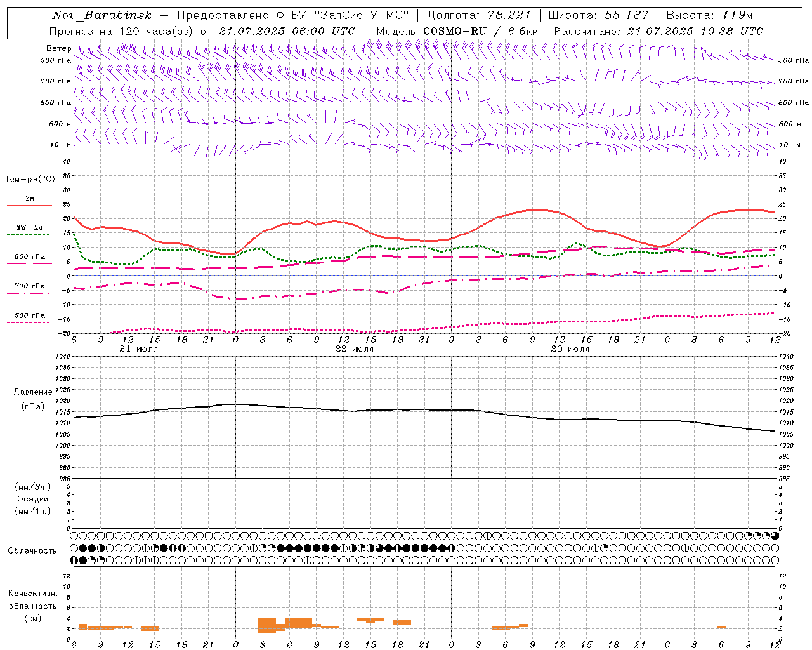Select the '21 июля' date label
Screen dimensions: 812x650
pyautogui.click(x=139, y=349)
